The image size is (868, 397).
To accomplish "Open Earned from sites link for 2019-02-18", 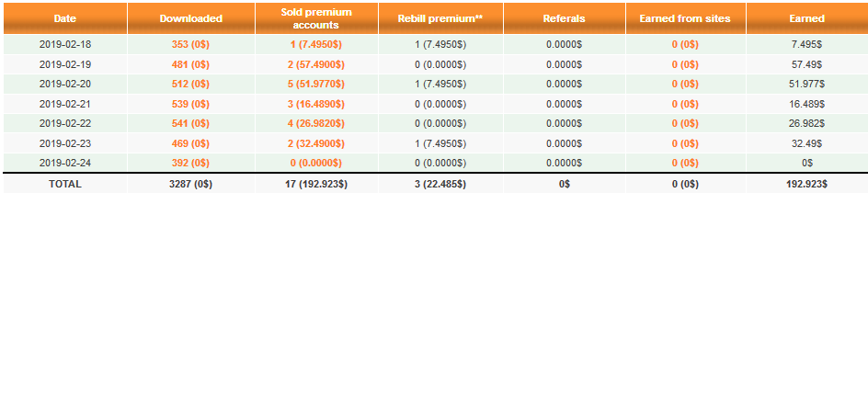I will click(685, 44).
